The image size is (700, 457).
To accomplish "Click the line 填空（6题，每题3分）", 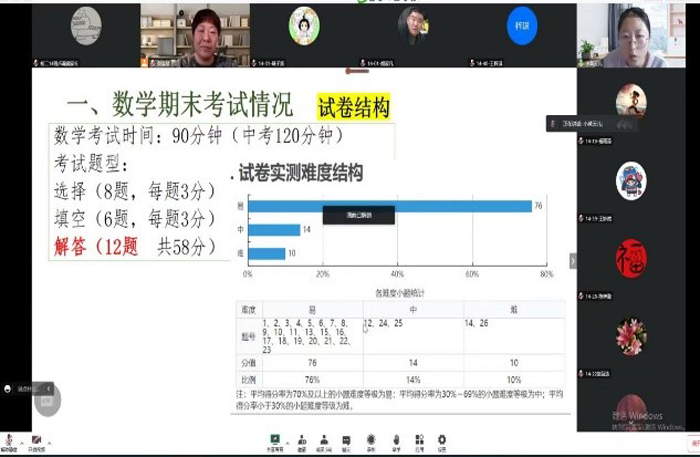I will coord(135,219).
